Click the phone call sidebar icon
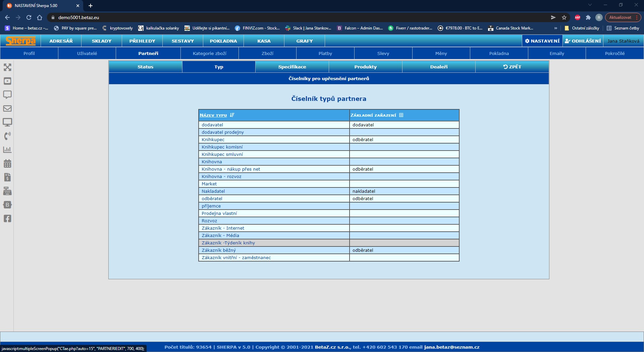 click(7, 136)
